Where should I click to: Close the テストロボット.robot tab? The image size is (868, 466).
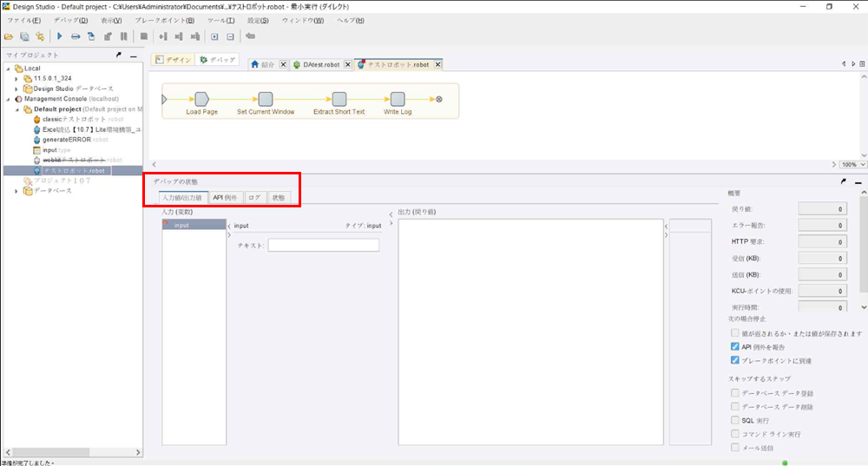point(437,65)
